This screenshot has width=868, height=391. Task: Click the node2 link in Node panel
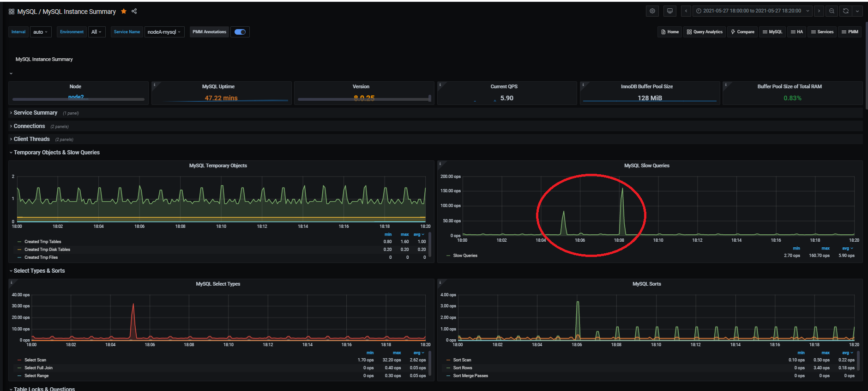(x=76, y=97)
